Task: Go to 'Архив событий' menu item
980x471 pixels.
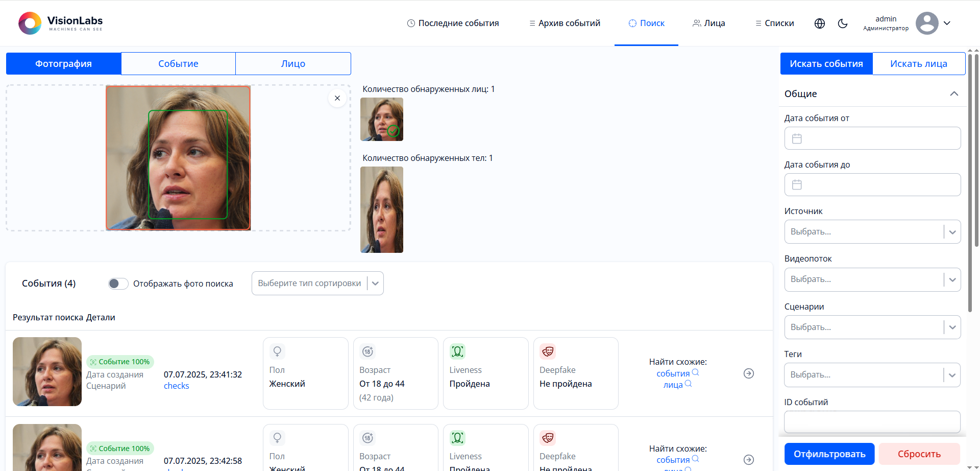Action: [565, 23]
